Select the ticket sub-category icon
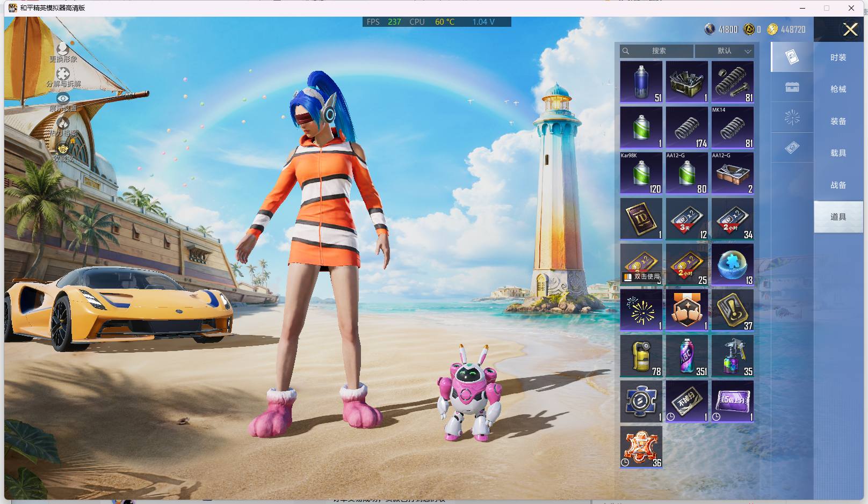 pyautogui.click(x=792, y=148)
